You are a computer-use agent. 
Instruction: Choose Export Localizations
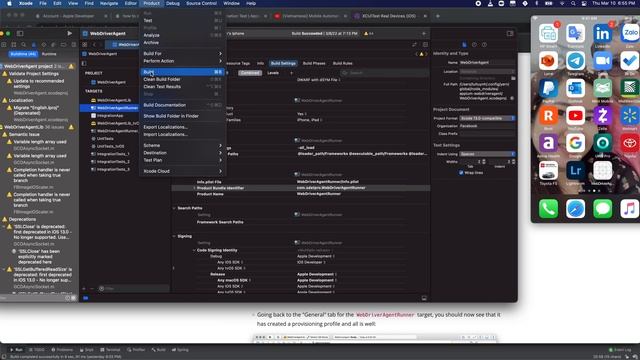pos(182,127)
